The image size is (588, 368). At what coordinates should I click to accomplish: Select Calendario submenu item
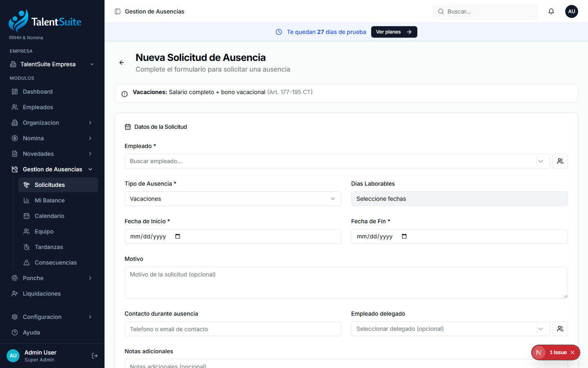click(x=58, y=216)
